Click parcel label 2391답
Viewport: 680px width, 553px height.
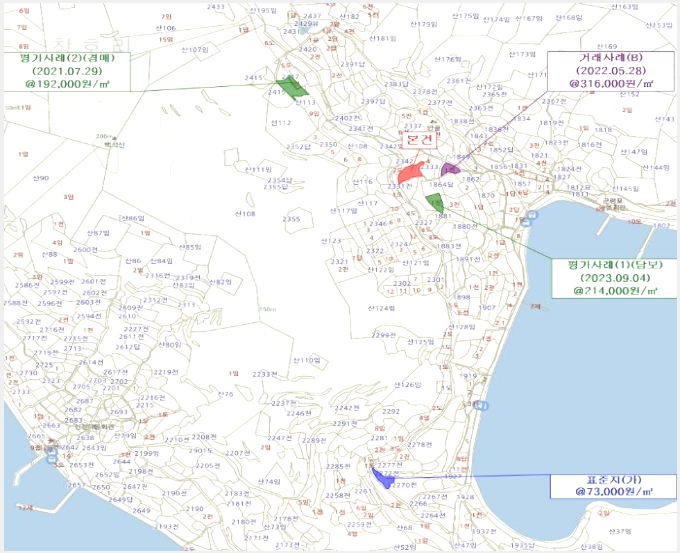(352, 64)
